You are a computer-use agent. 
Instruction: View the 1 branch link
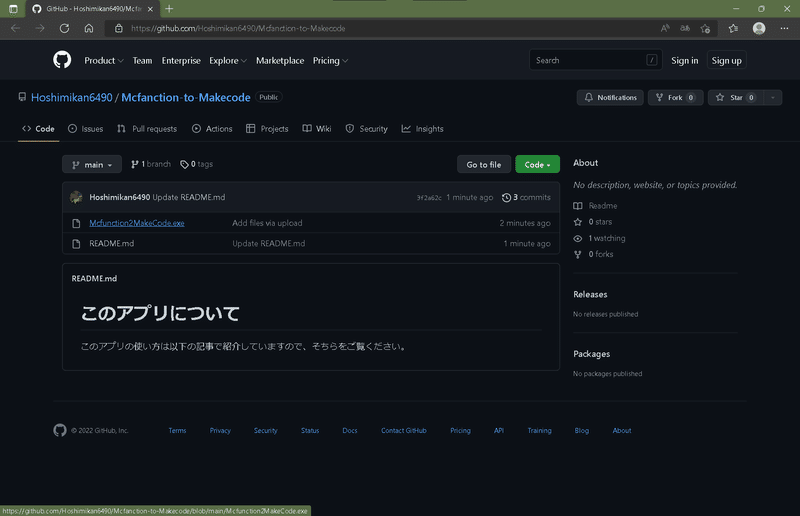(151, 164)
